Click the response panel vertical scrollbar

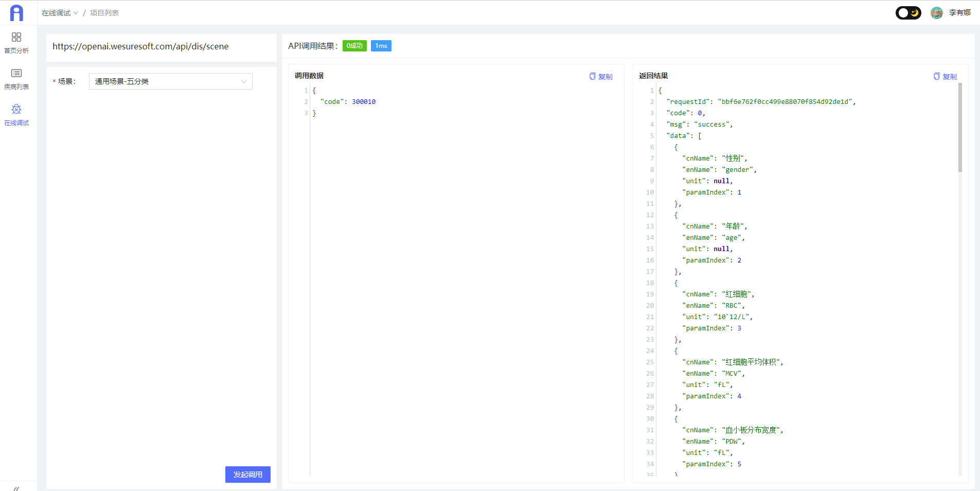960,128
